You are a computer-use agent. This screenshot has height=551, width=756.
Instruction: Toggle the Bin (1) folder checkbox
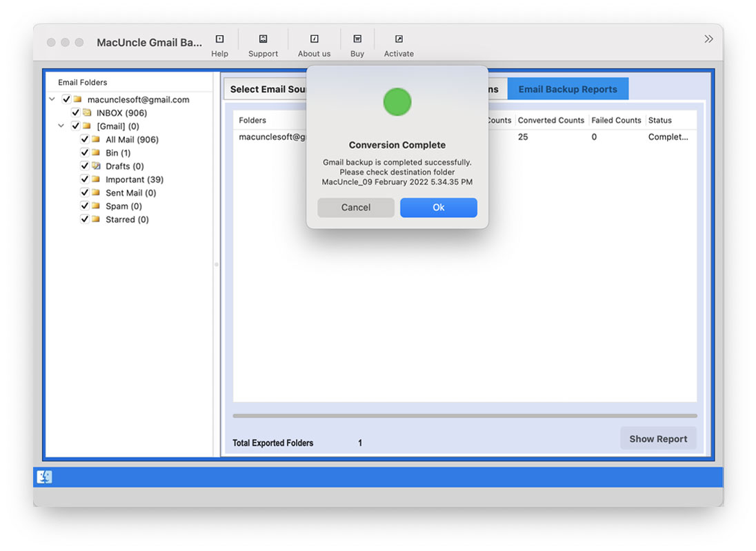(84, 152)
